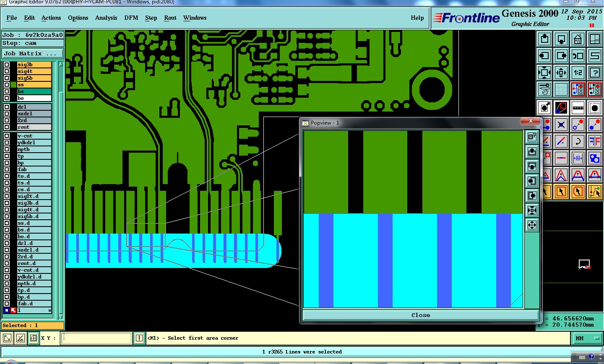
Task: Return to previous zoom view
Action: coord(578,56)
